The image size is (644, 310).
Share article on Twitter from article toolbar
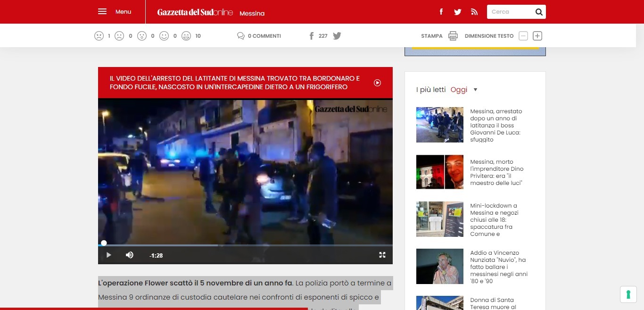337,36
